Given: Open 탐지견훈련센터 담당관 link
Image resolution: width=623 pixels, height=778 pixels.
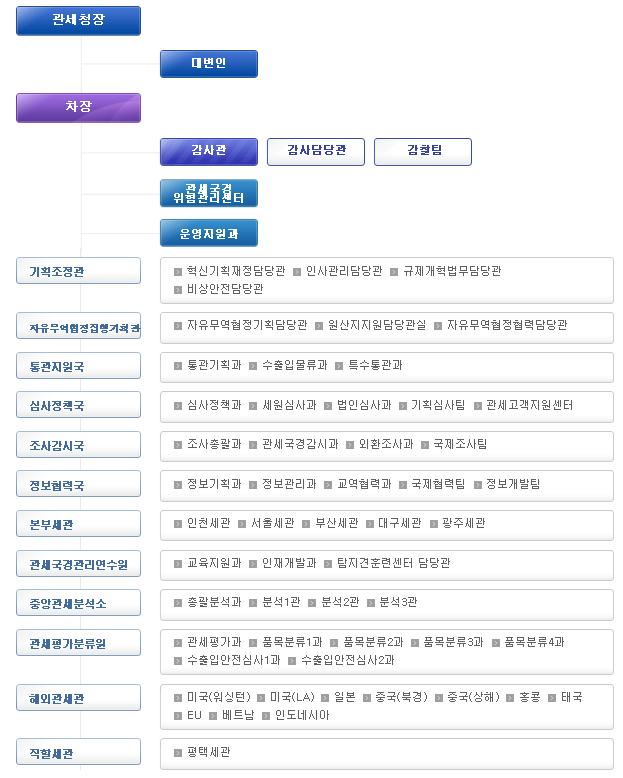Looking at the screenshot, I should [393, 563].
